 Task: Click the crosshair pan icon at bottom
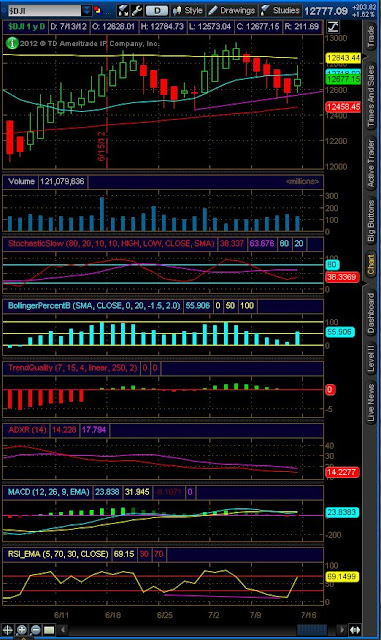click(8, 629)
